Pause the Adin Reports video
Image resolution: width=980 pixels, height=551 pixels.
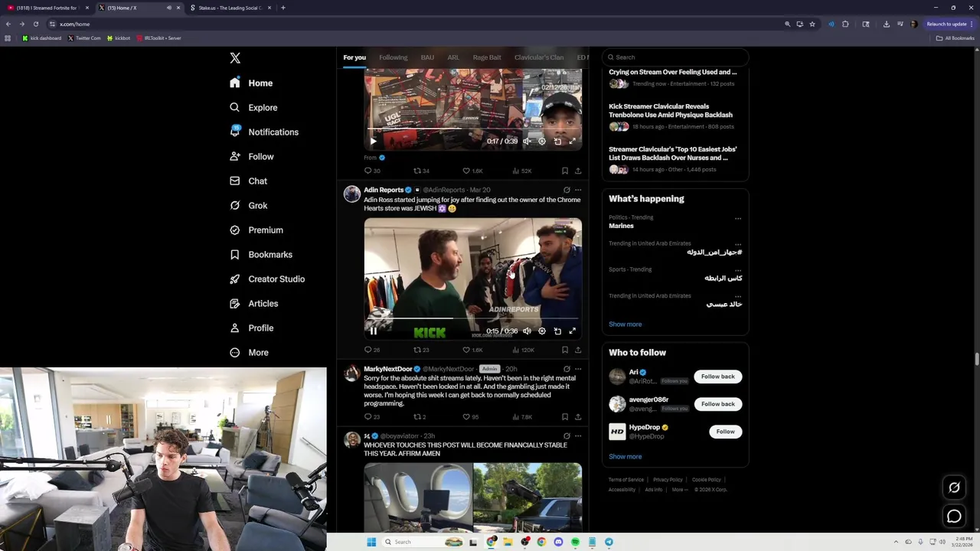pyautogui.click(x=374, y=331)
